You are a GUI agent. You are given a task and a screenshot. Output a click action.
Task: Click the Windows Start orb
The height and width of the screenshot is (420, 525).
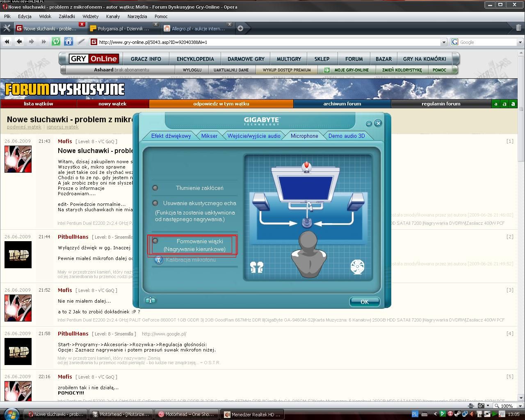(x=11, y=413)
